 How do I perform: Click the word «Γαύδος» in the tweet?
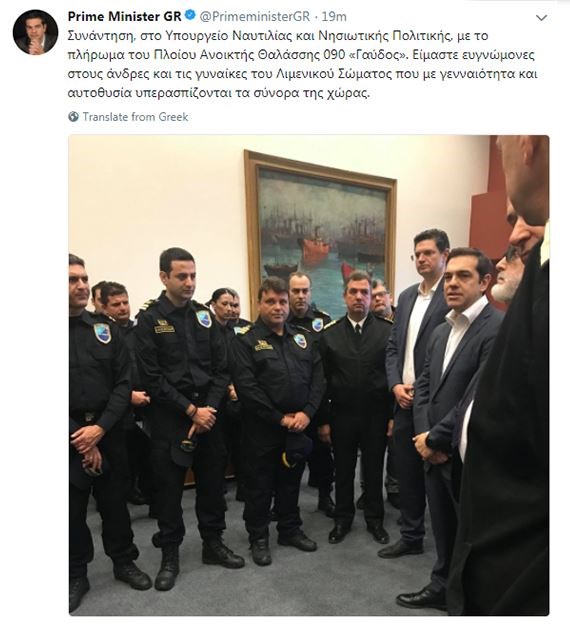(373, 55)
